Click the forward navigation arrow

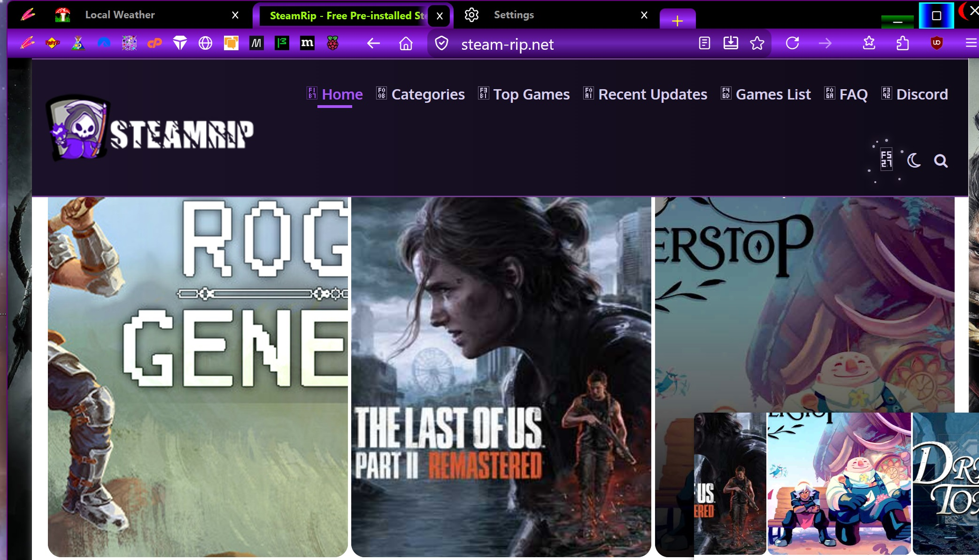point(825,43)
